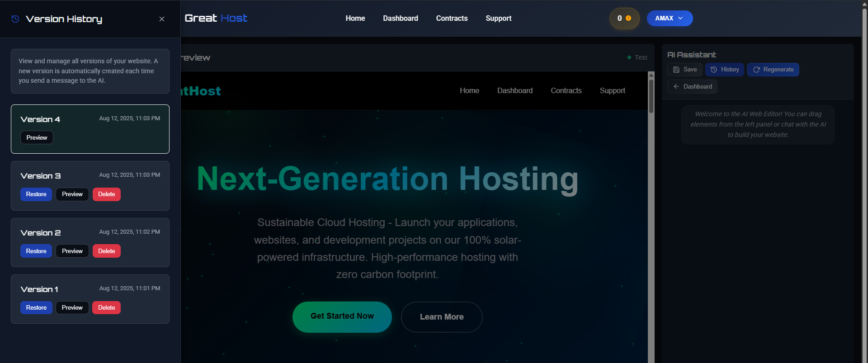Click the AI Assistant welcome message
The image size is (868, 363).
coord(758,124)
